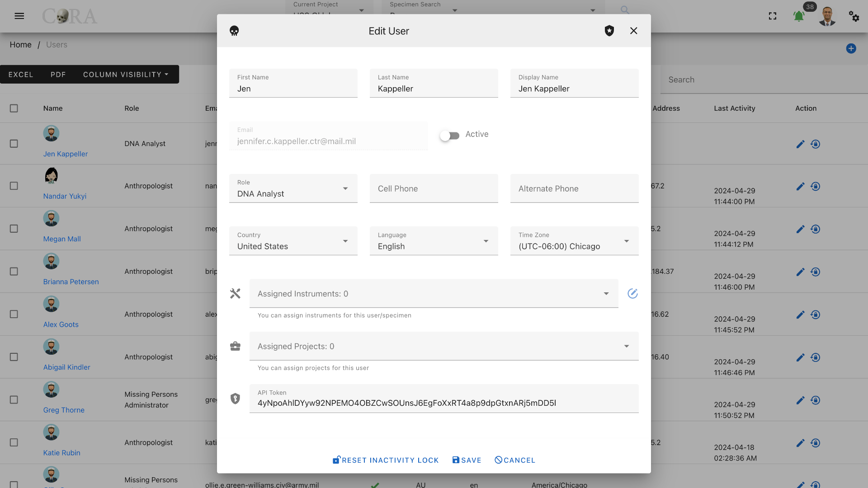
Task: Edit Nandar Yukyi row with pencil icon
Action: click(x=800, y=187)
